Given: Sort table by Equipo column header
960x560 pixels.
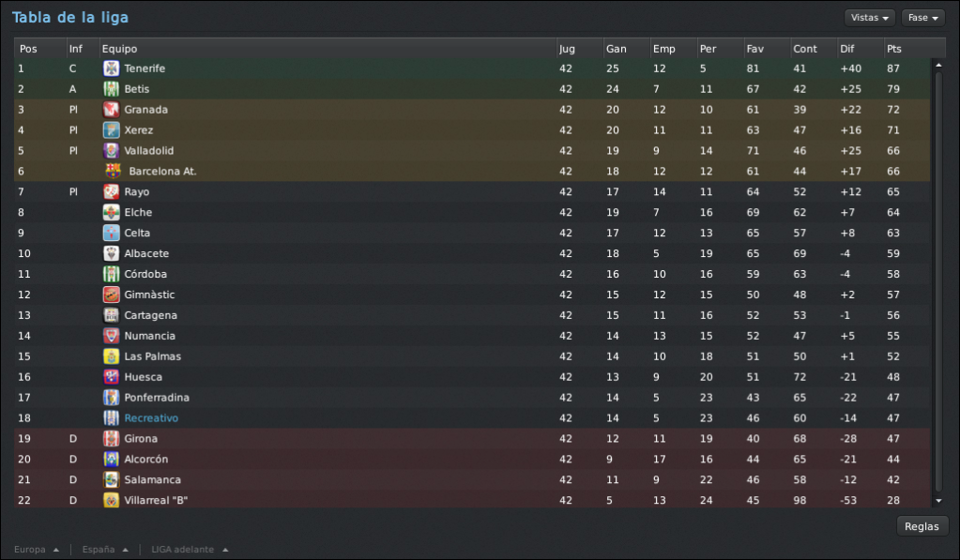Looking at the screenshot, I should coord(119,49).
